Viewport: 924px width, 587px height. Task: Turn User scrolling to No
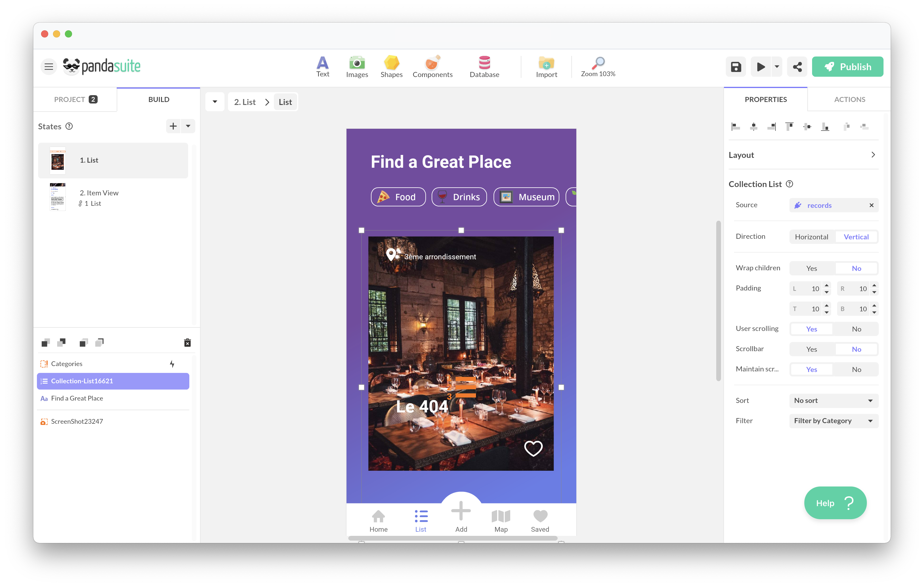(856, 329)
